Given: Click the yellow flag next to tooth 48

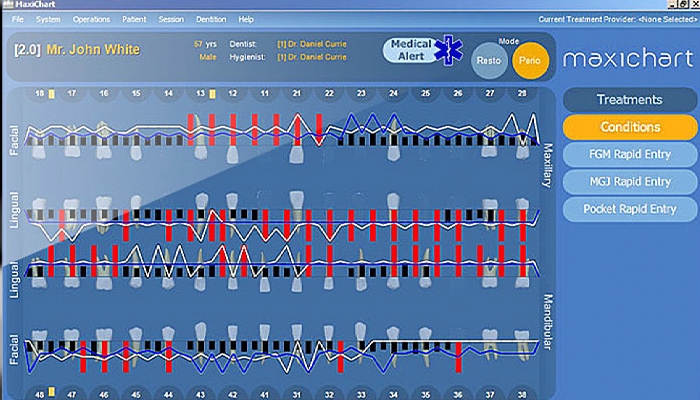Looking at the screenshot, I should tap(52, 391).
